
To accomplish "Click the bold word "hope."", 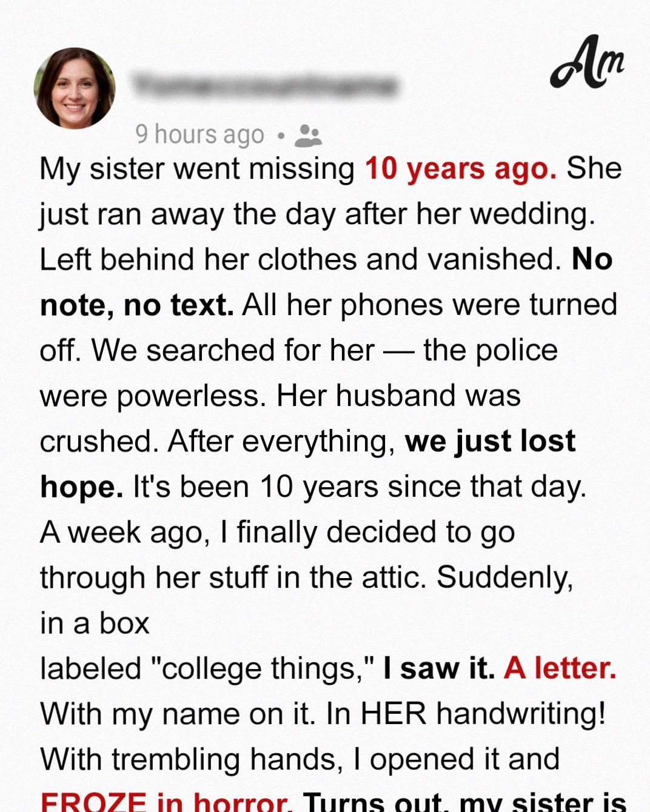I will pos(82,488).
